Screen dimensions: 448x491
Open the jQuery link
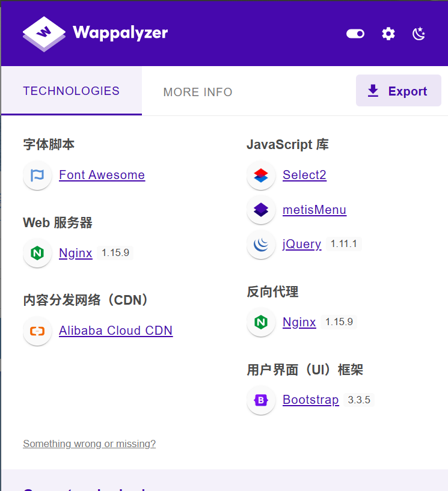tap(302, 244)
